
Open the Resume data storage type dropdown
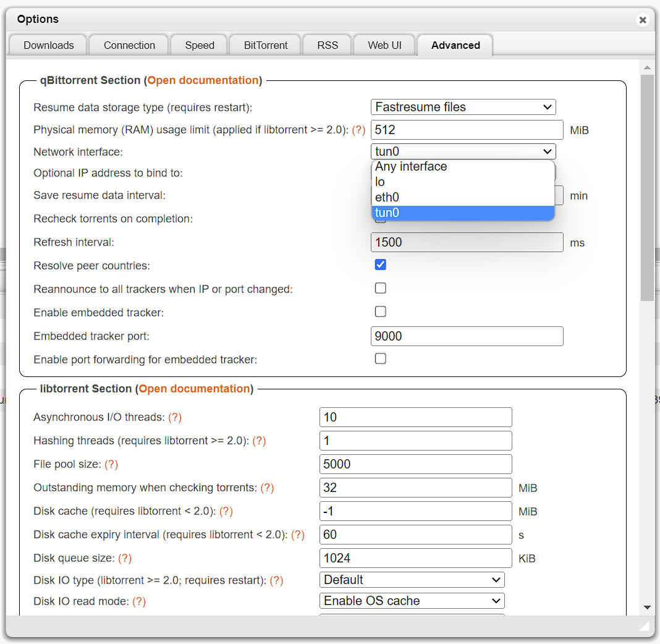(x=463, y=108)
